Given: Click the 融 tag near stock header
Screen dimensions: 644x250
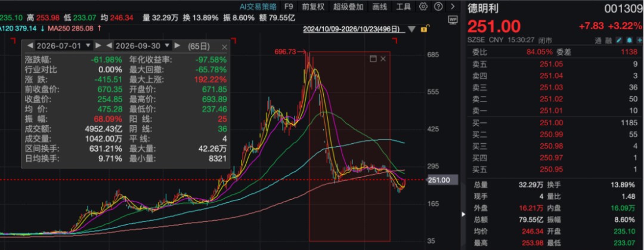Looking at the screenshot, I should tap(608, 41).
